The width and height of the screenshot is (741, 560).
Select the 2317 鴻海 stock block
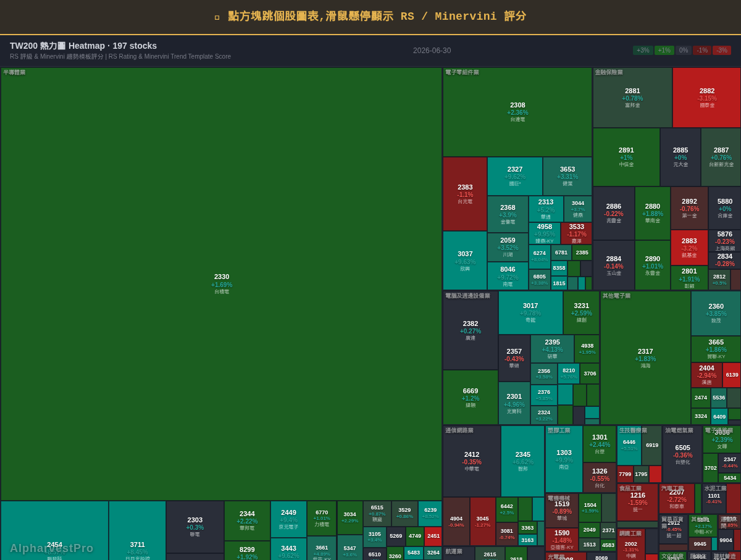coord(645,357)
